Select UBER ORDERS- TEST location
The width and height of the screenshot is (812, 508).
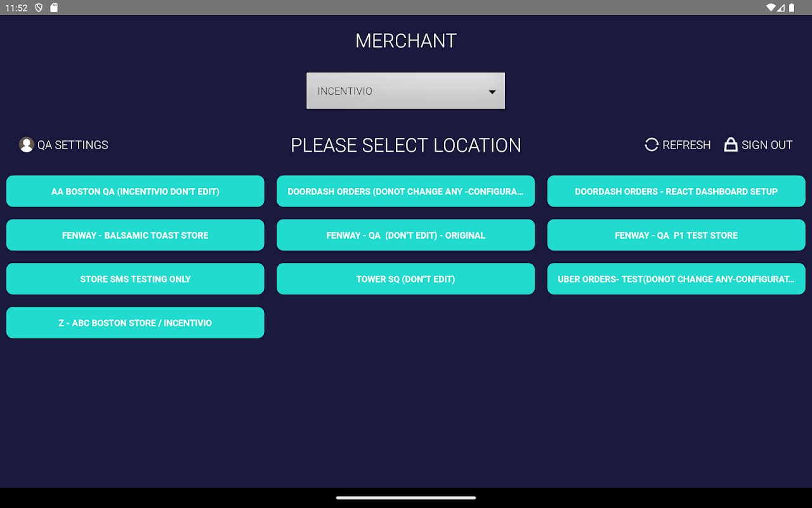tap(676, 279)
